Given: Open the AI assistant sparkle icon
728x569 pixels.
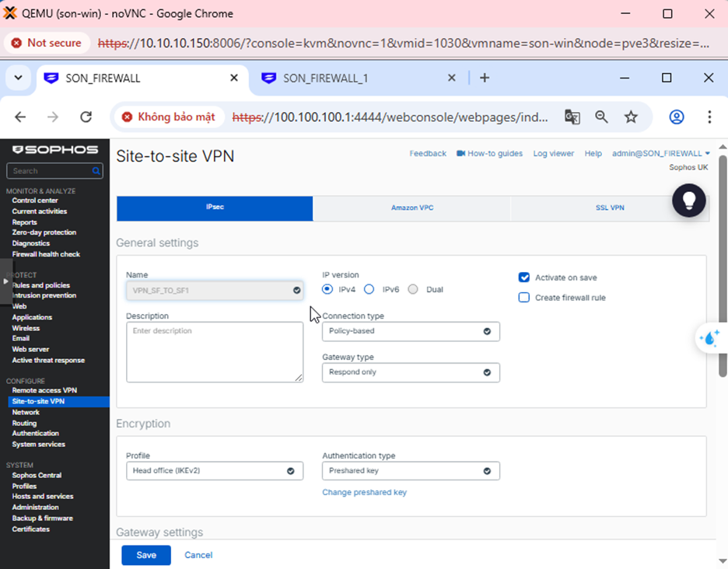Looking at the screenshot, I should click(x=710, y=338).
